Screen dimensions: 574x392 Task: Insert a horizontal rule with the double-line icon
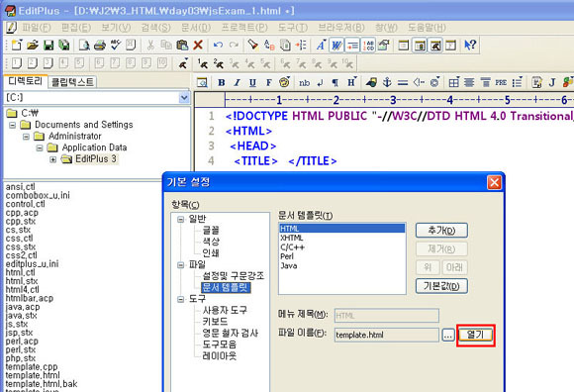[x=403, y=83]
